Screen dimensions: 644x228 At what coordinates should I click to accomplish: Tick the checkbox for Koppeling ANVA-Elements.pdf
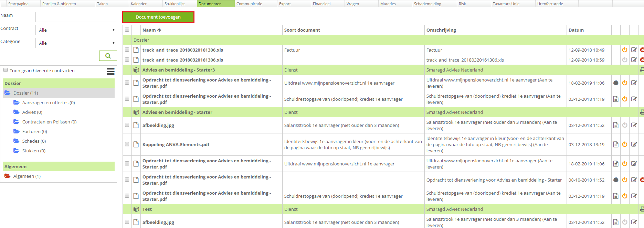click(127, 144)
